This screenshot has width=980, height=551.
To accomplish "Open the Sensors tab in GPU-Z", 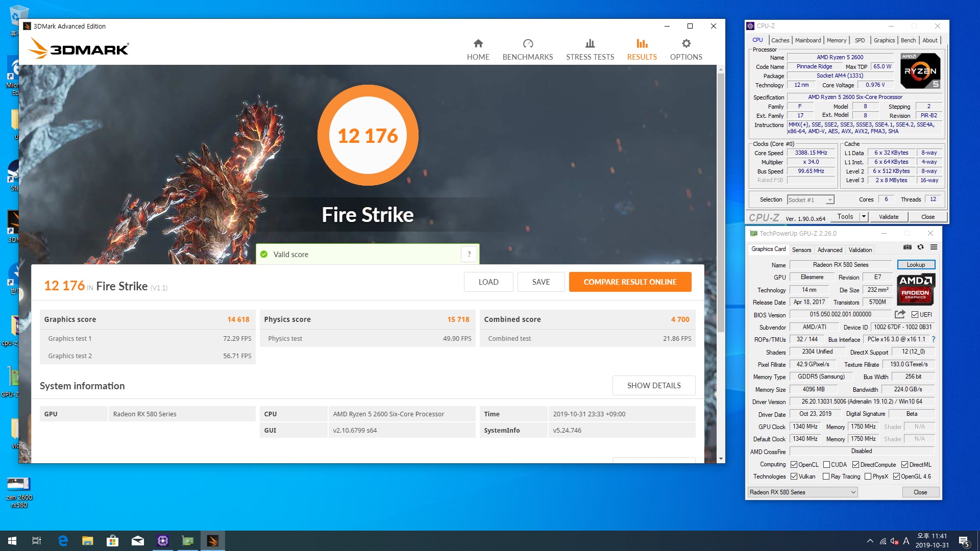I will [801, 250].
